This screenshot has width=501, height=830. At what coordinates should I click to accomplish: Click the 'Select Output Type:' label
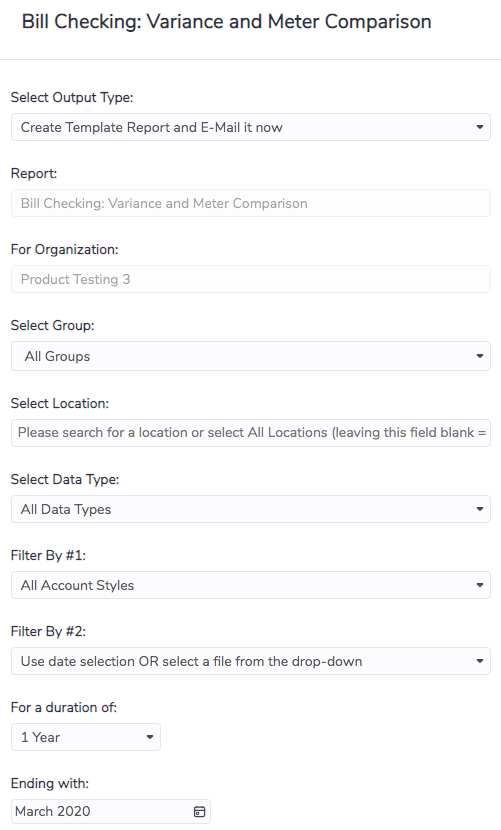click(x=72, y=97)
